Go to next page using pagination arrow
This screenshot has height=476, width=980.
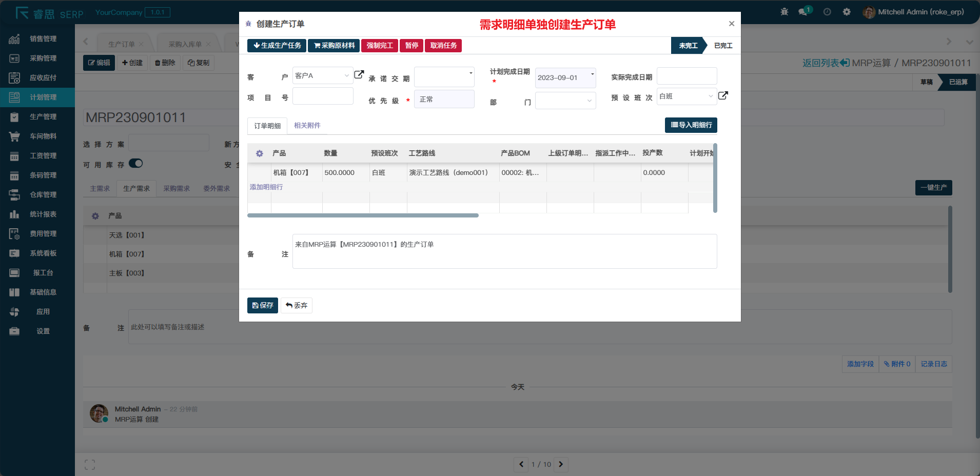pos(560,464)
